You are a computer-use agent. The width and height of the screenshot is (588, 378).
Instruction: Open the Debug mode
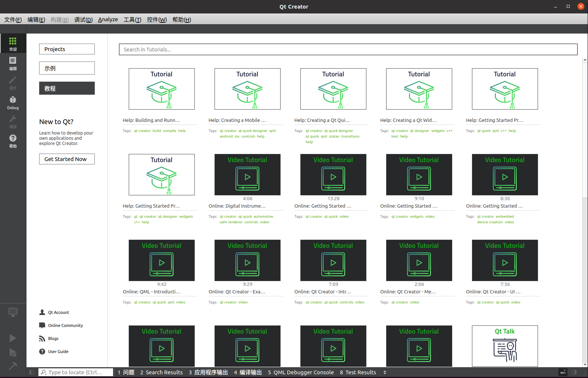13,102
